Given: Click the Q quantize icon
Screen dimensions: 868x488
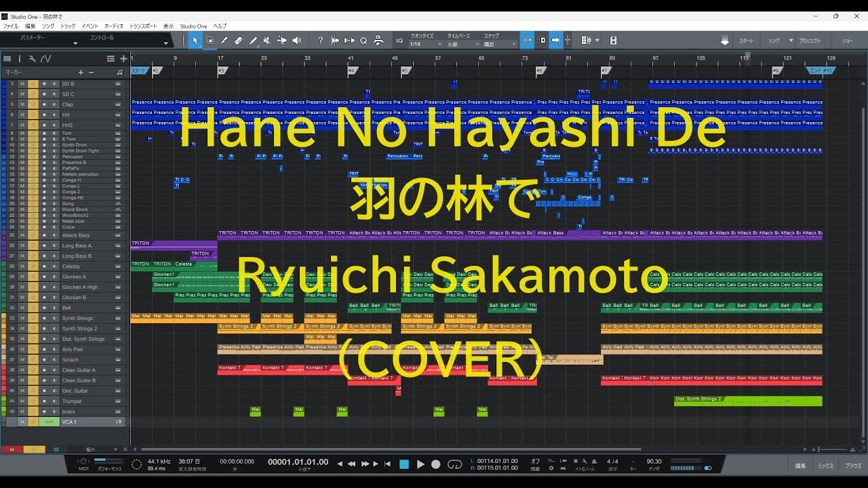Looking at the screenshot, I should [363, 41].
